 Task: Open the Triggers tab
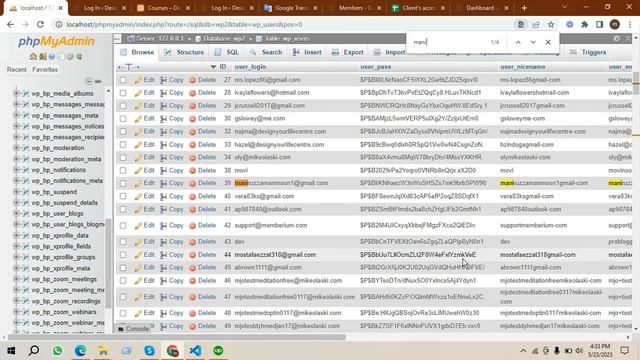click(x=588, y=52)
